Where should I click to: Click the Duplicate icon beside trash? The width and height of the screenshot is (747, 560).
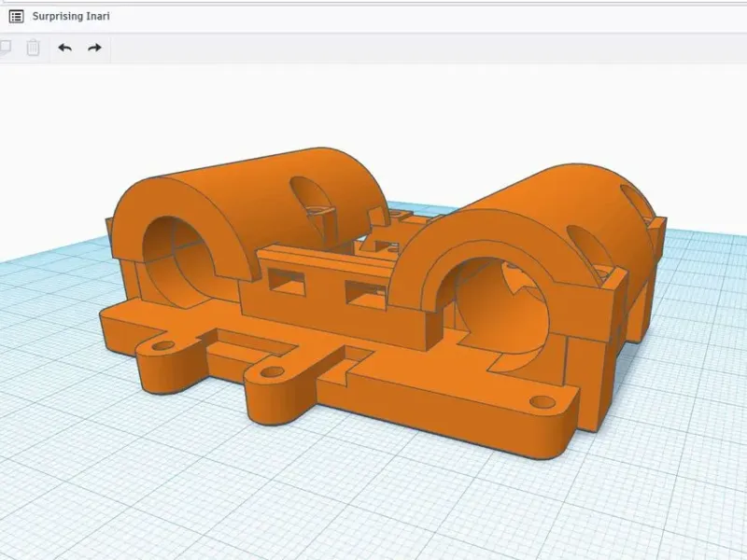5,48
